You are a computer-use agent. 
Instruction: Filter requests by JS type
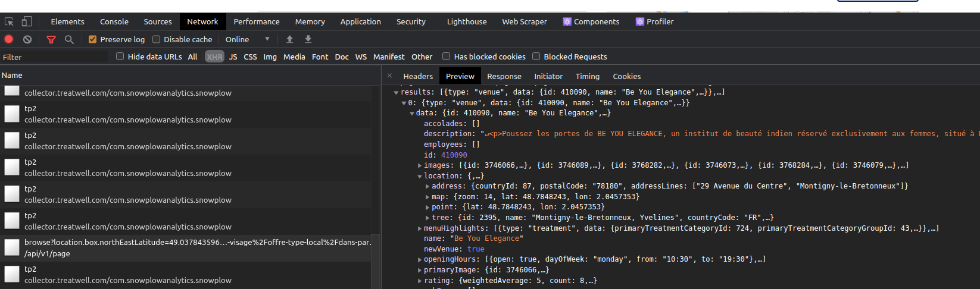point(233,56)
